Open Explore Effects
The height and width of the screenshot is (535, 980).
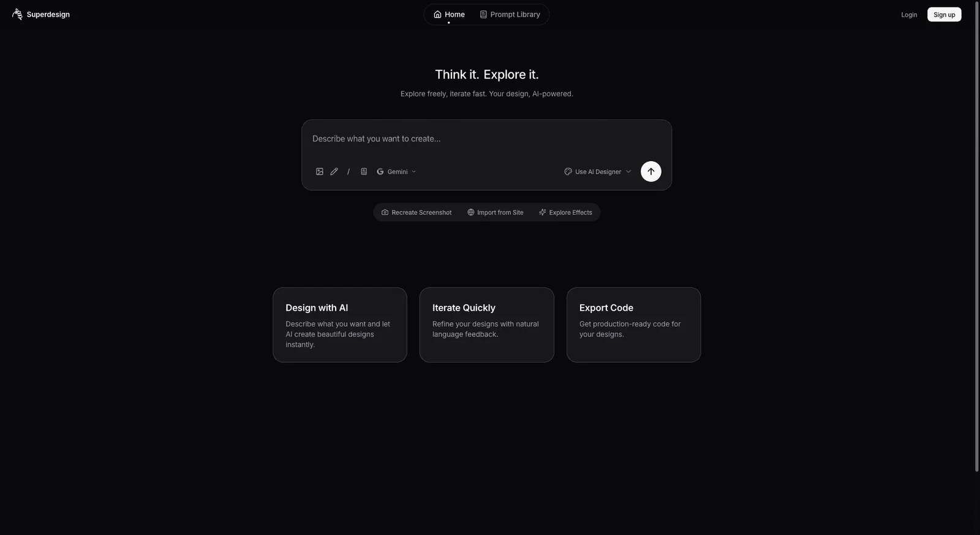(565, 213)
